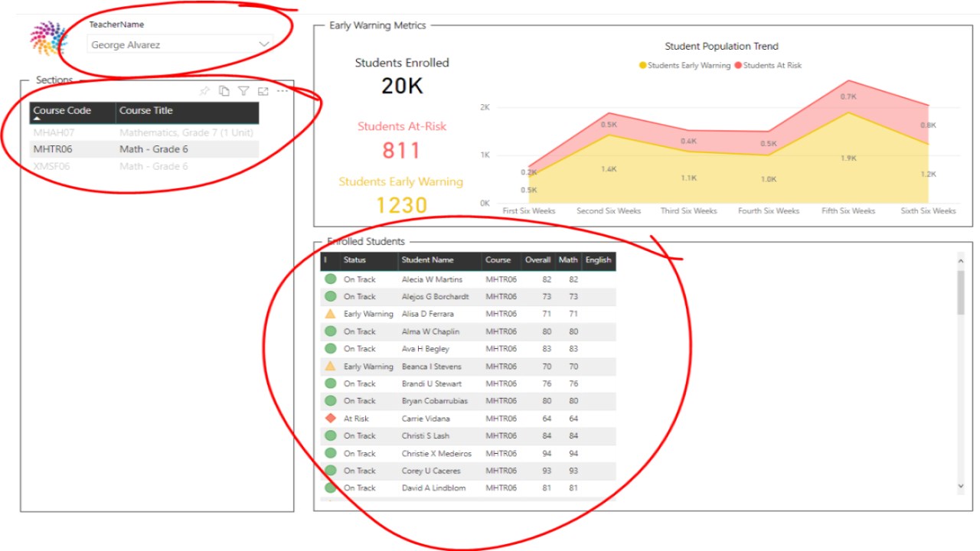
Task: Copy the Sections visual
Action: (x=224, y=91)
